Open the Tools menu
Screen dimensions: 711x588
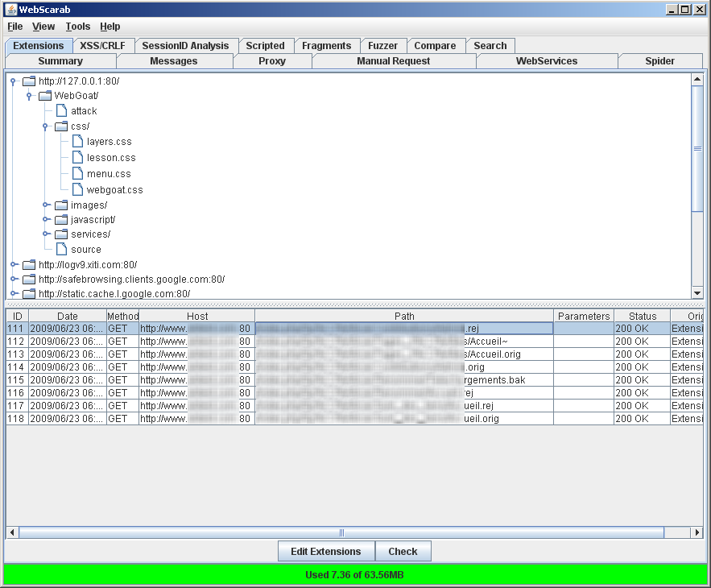tap(78, 27)
